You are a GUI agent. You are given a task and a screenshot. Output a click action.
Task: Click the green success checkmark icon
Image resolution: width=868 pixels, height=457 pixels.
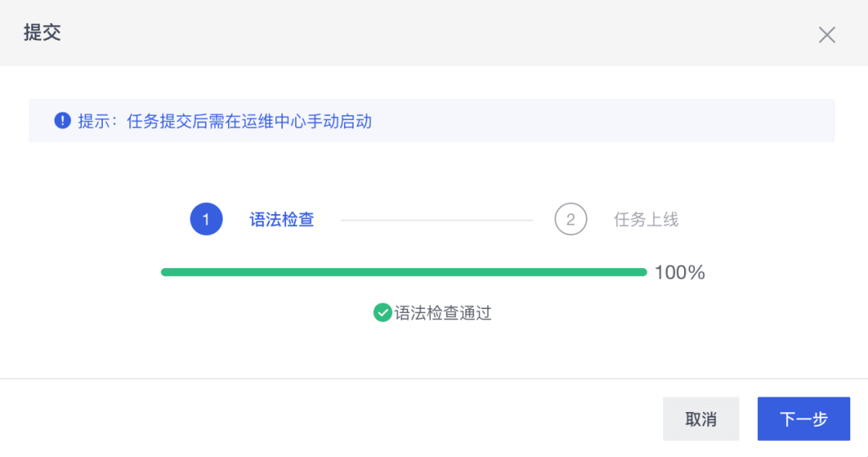tap(383, 312)
